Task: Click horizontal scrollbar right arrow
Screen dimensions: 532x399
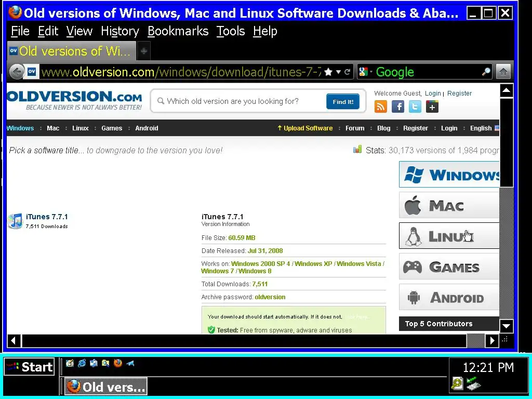Action: pyautogui.click(x=492, y=340)
